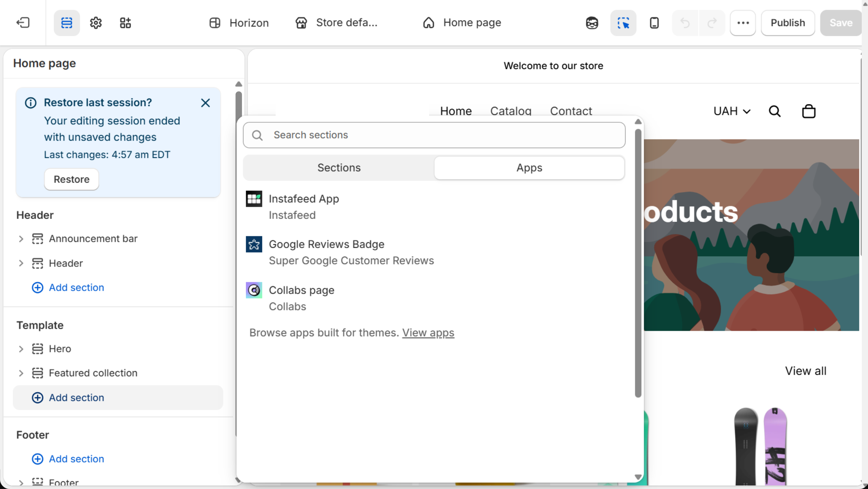Click the undo arrow icon
Viewport: 868px width, 489px height.
click(x=685, y=23)
